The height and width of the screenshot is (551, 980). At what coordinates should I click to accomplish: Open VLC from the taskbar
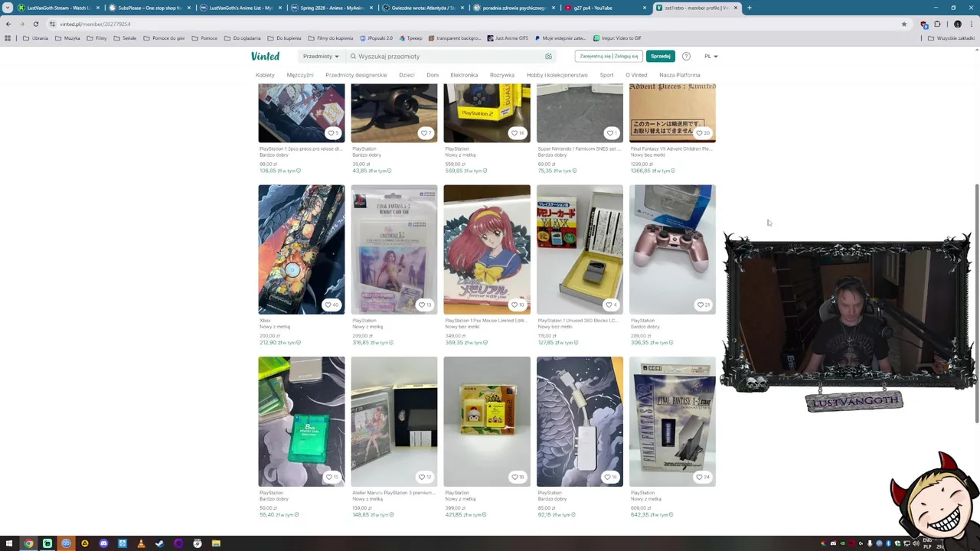pyautogui.click(x=141, y=543)
